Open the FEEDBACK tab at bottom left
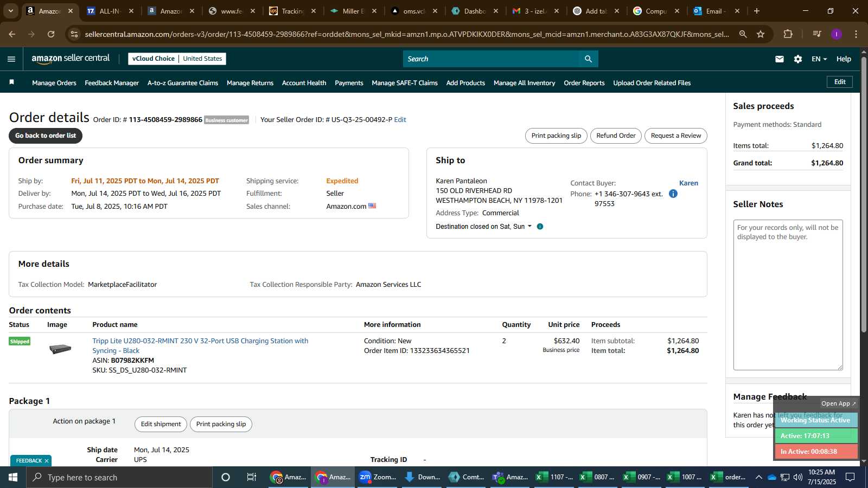 tap(29, 461)
